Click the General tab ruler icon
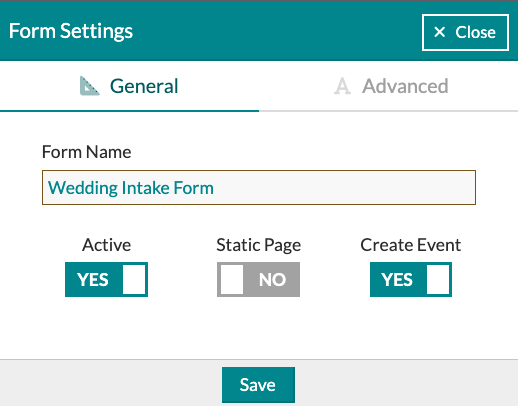This screenshot has height=406, width=518. [89, 86]
